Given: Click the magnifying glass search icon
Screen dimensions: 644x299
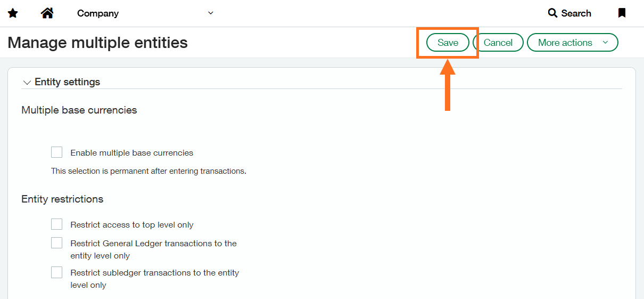Looking at the screenshot, I should pos(552,13).
